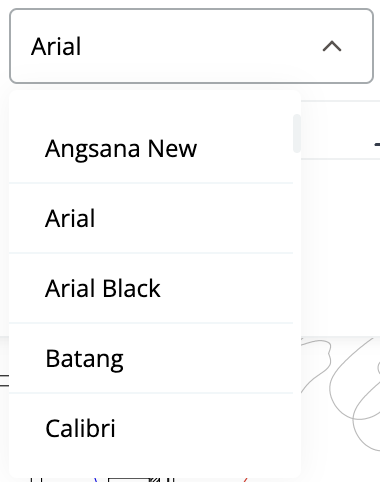380x482 pixels.
Task: Click the small rectangle outline below Calibri
Action: pyautogui.click(x=128, y=480)
